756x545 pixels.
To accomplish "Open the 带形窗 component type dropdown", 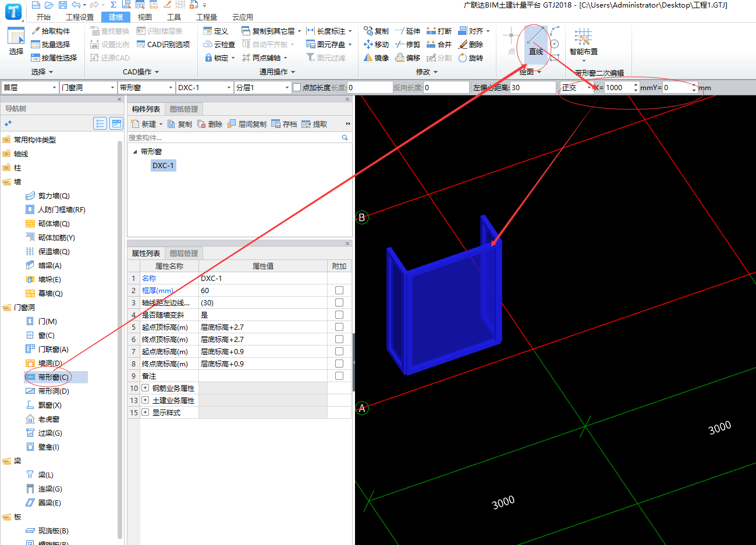I will [x=146, y=87].
